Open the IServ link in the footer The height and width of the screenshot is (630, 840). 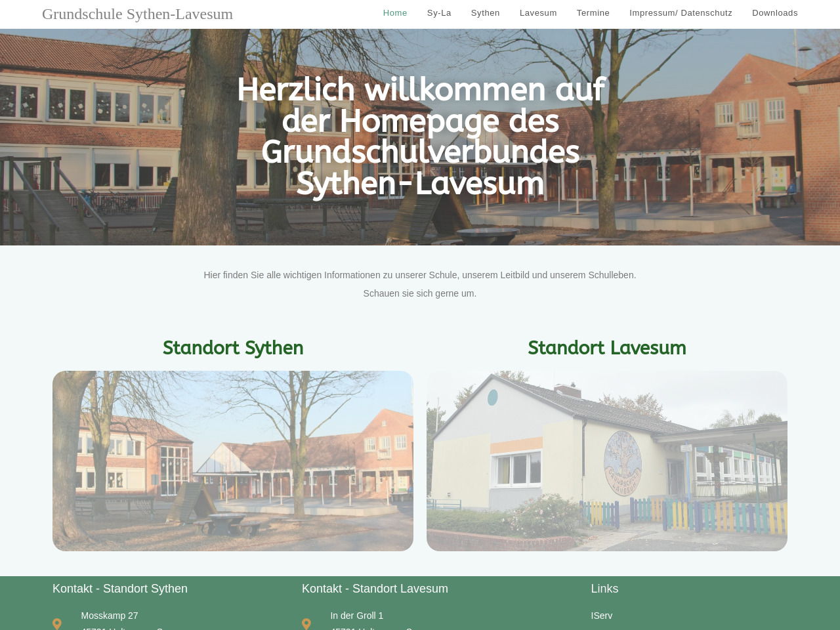click(601, 616)
